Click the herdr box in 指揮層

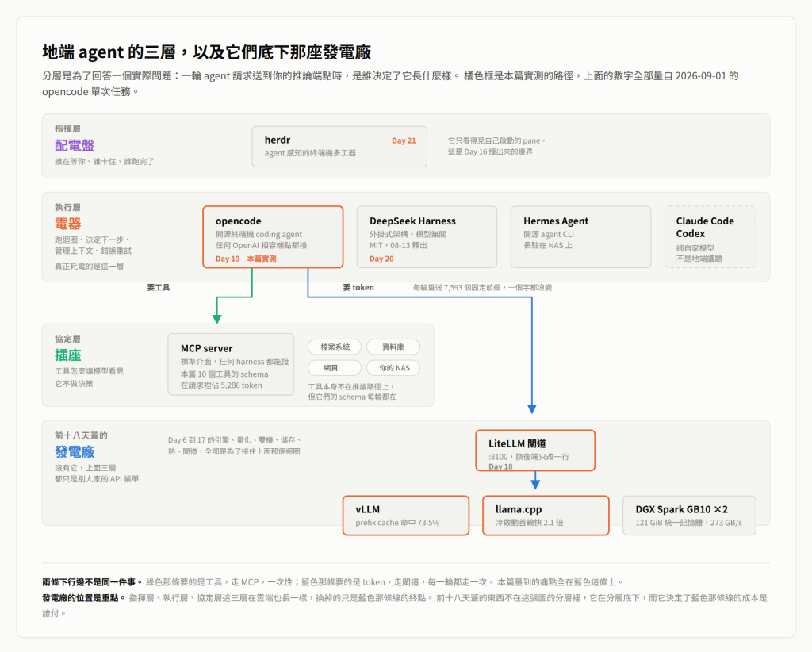[x=339, y=147]
